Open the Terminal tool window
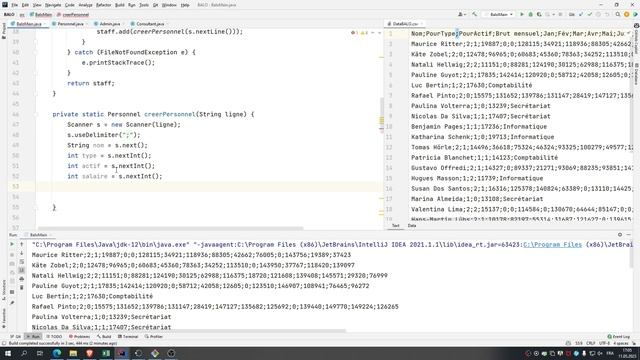This screenshot has width=640, height=360. point(128,337)
